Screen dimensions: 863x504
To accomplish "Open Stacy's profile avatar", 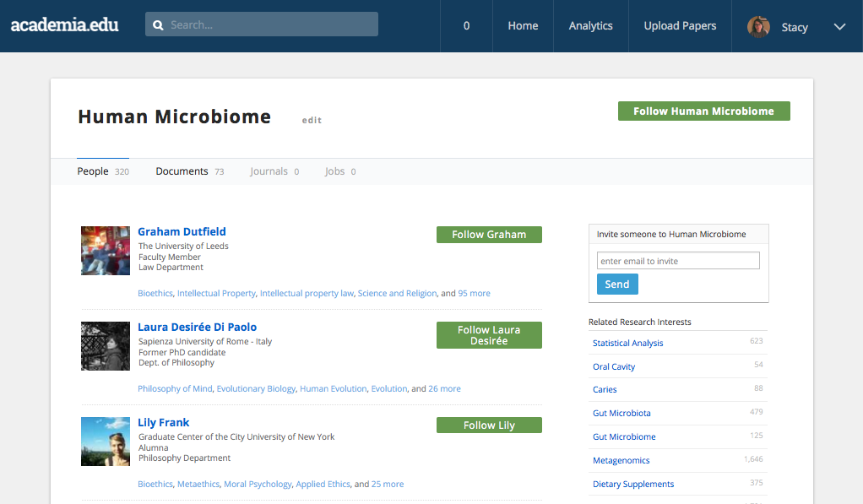I will click(x=758, y=27).
